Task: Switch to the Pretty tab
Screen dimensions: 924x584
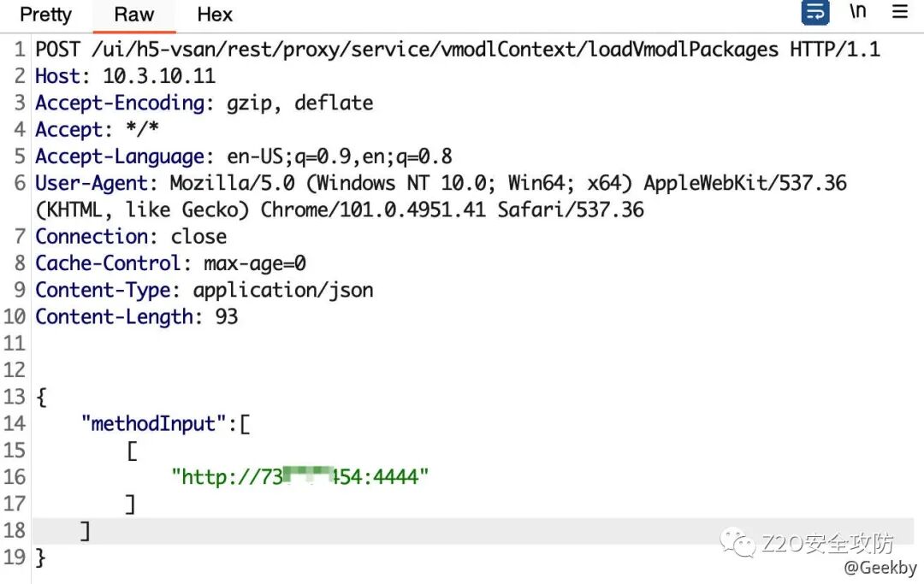Action: [45, 15]
